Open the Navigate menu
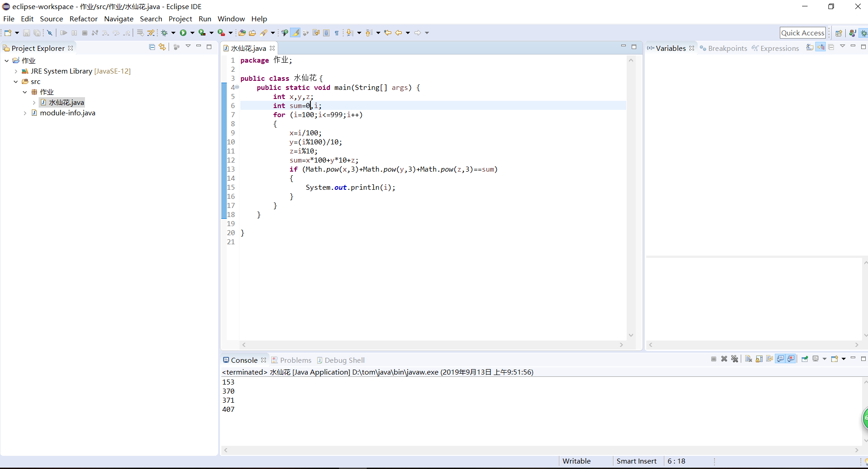 click(x=119, y=19)
